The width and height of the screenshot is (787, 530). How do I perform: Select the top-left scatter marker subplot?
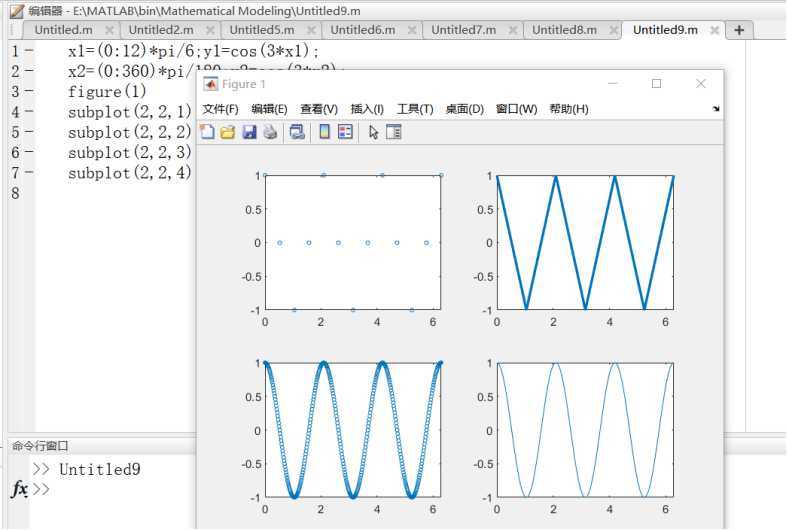[x=353, y=242]
